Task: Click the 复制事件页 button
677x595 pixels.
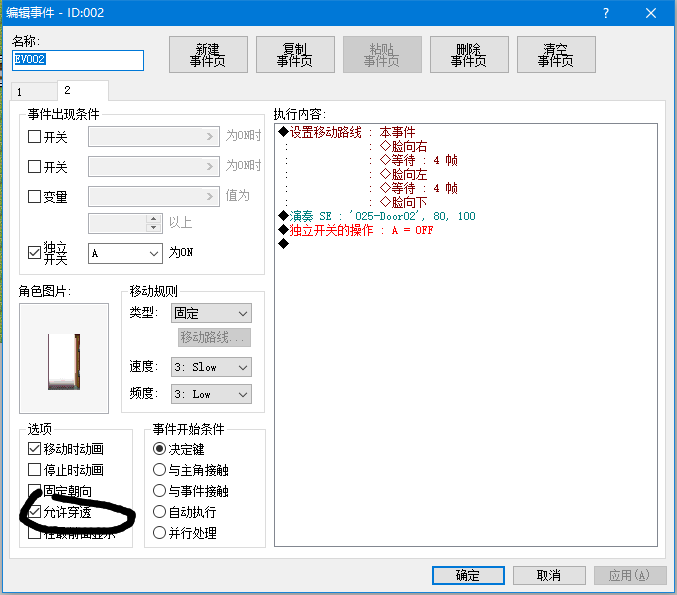Action: (295, 54)
